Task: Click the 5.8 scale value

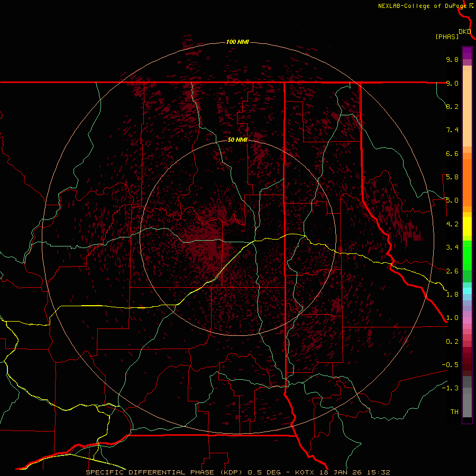Action: 452,177
